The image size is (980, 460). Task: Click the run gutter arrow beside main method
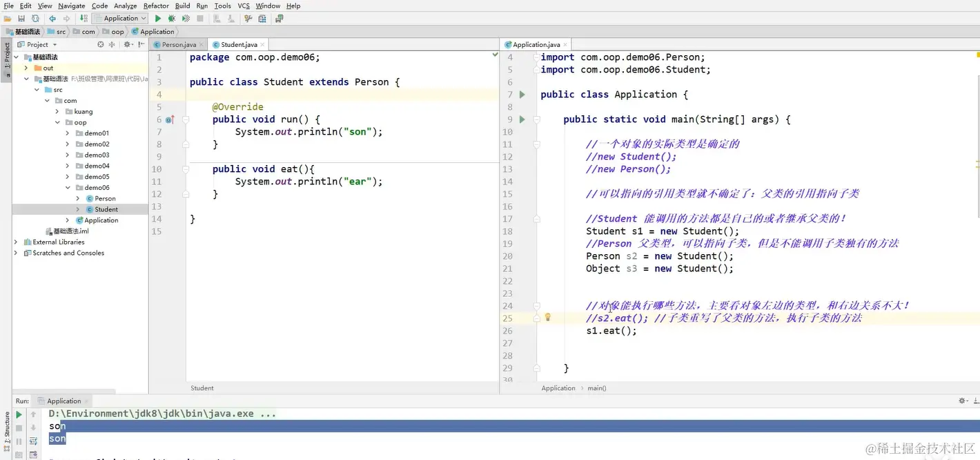pyautogui.click(x=522, y=119)
